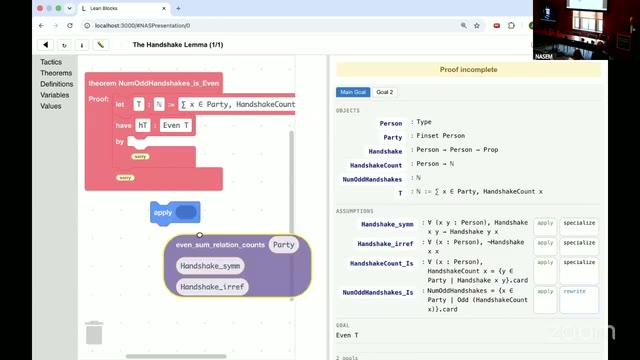Click the Party argument in purple block
The image size is (640, 360).
point(284,245)
